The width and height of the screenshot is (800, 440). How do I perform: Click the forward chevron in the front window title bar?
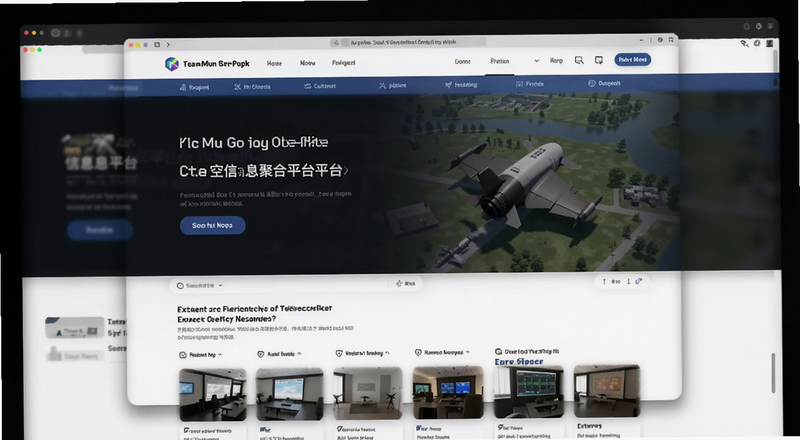point(168,45)
